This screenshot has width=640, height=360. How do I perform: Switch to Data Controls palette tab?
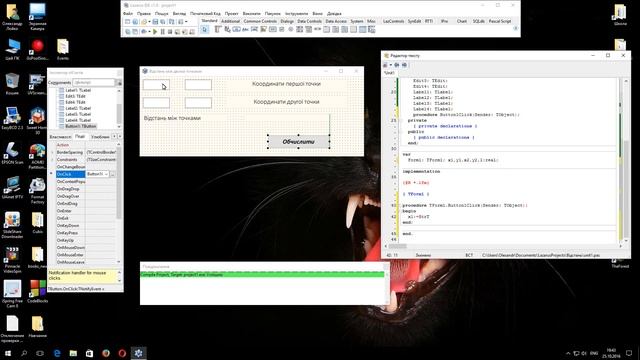pos(309,21)
